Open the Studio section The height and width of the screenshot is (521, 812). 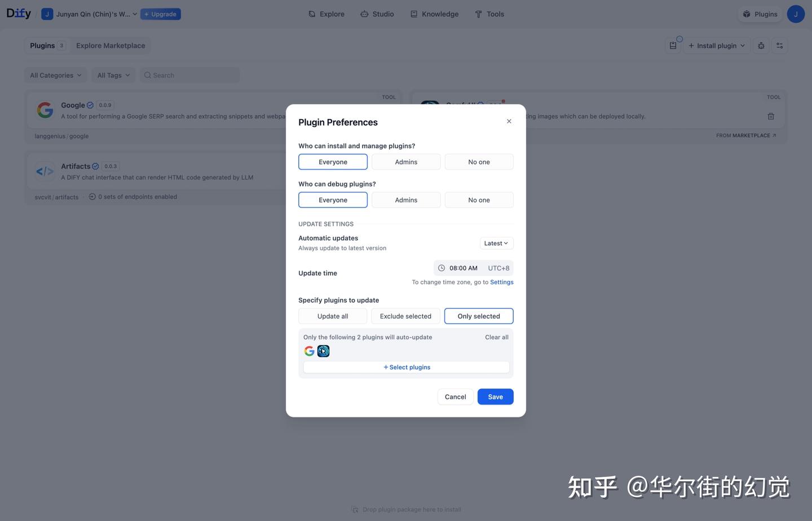[x=377, y=14]
